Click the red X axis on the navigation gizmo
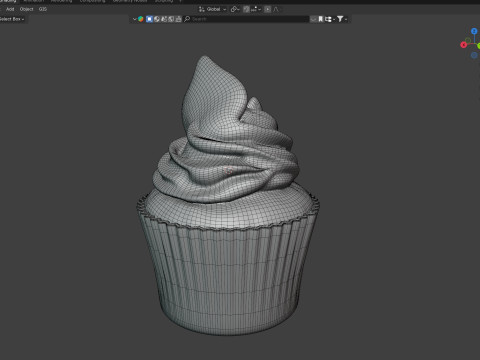Viewport: 480px width, 360px height. coord(463,45)
